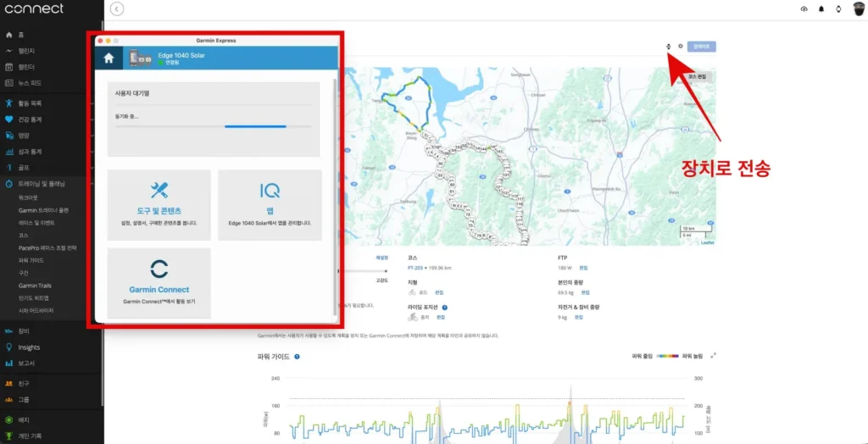The width and height of the screenshot is (868, 444).
Task: Click the Power Guide (파워 가이드) help icon
Action: [x=298, y=357]
